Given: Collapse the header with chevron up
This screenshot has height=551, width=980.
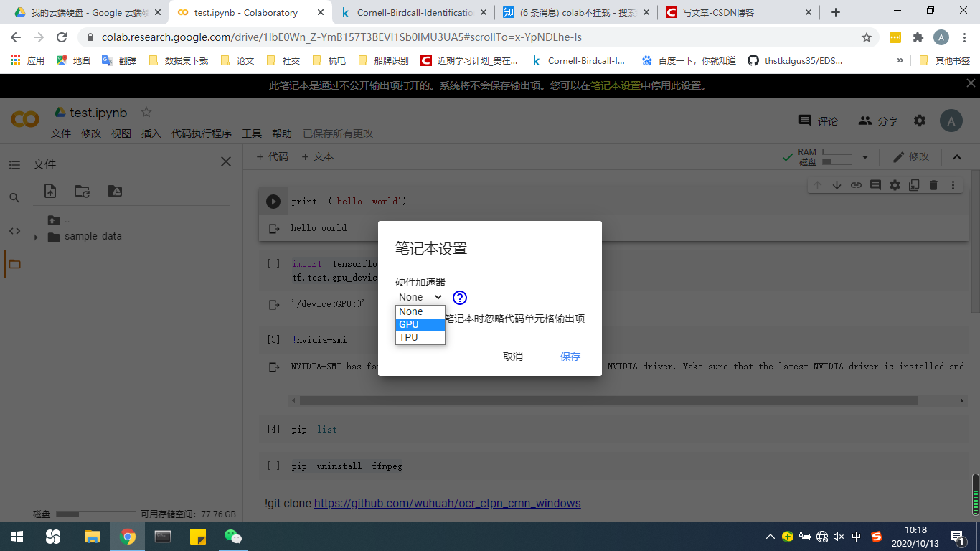Looking at the screenshot, I should click(x=957, y=157).
